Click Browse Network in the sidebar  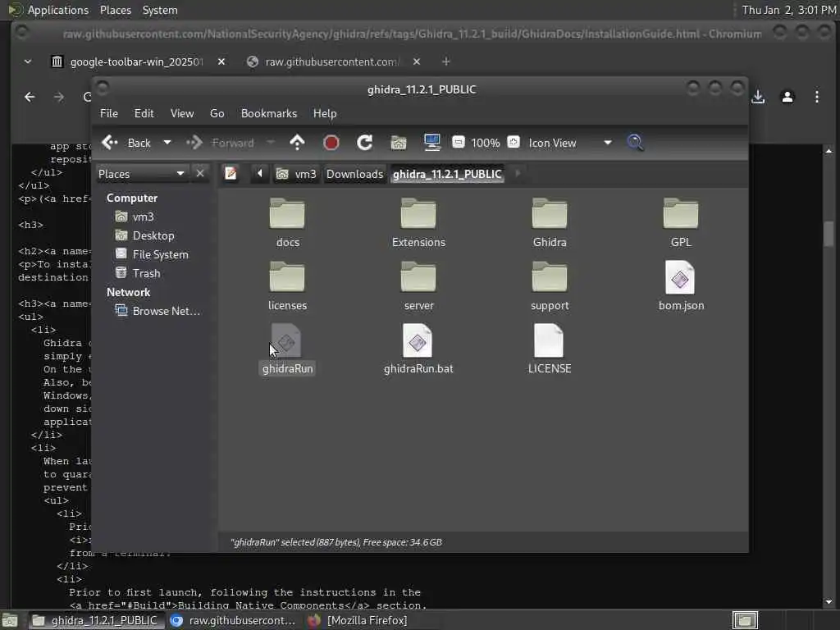(158, 311)
